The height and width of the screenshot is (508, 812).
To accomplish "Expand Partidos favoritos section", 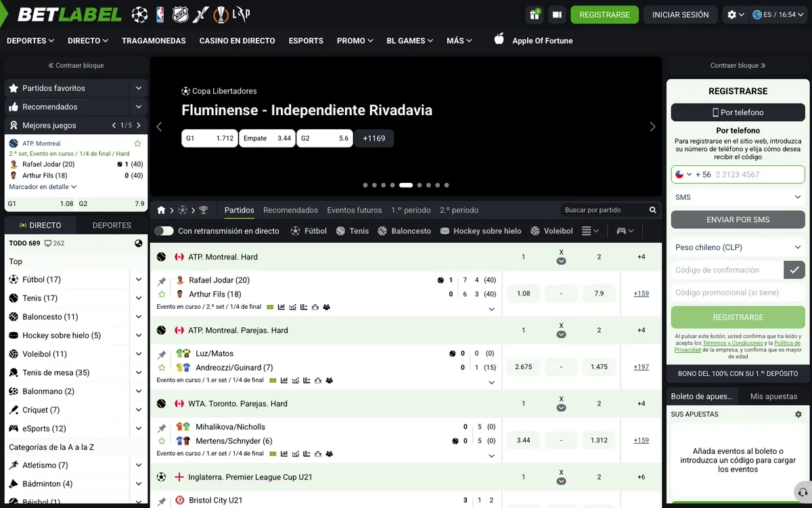I will click(138, 88).
